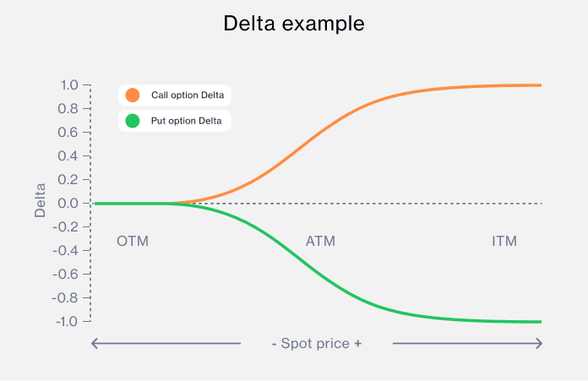This screenshot has height=381, width=588.
Task: Click the 0.8 y-axis tick label
Action: 69,109
